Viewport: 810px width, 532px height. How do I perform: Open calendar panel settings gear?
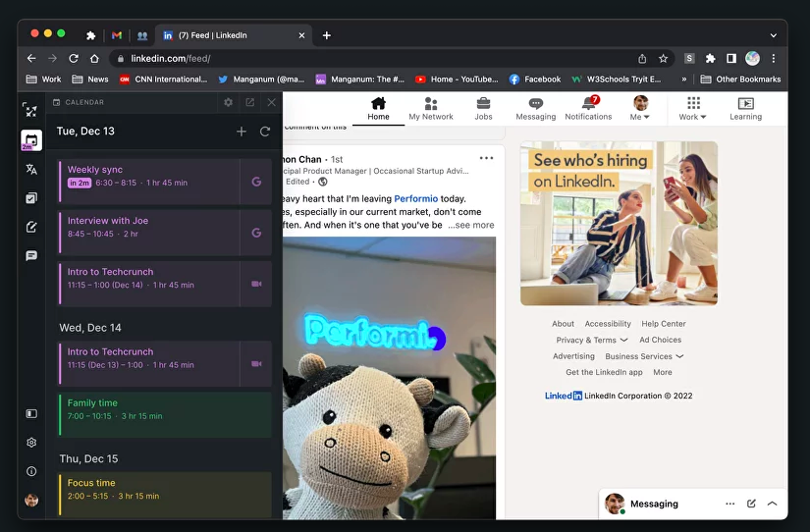(229, 102)
